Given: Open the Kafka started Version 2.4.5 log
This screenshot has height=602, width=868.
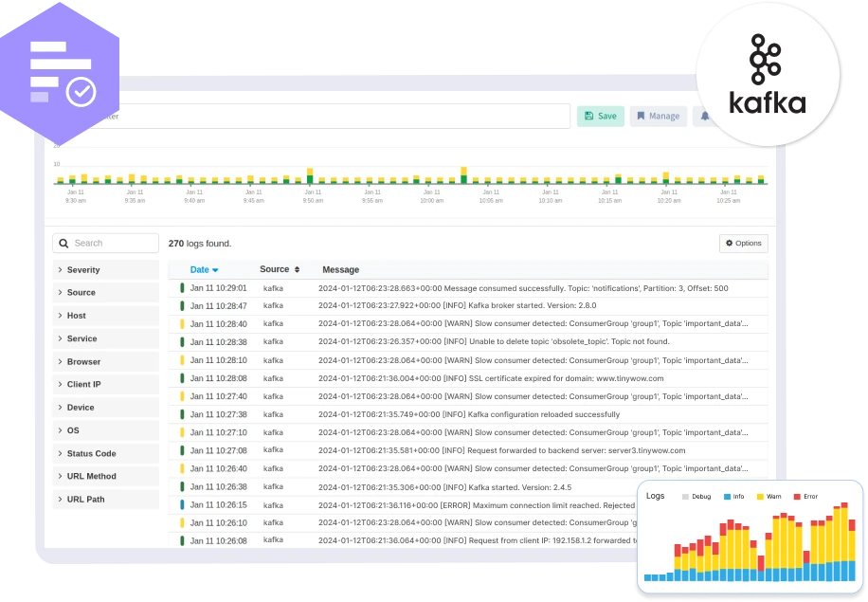Looking at the screenshot, I should coord(444,487).
